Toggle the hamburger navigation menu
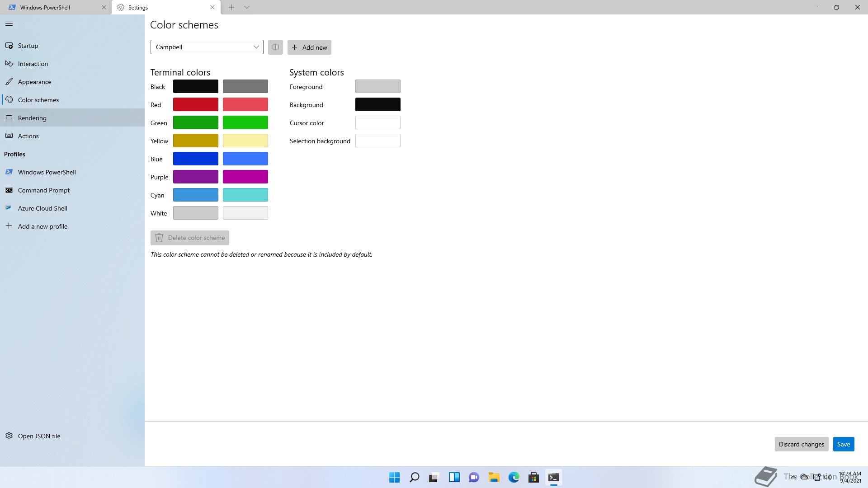This screenshot has height=488, width=868. point(9,24)
